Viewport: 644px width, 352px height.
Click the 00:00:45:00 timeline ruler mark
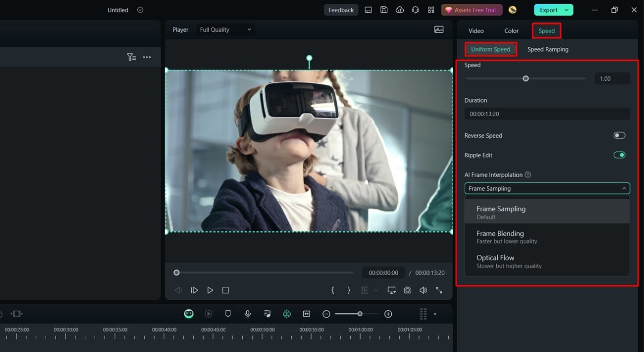click(x=214, y=330)
